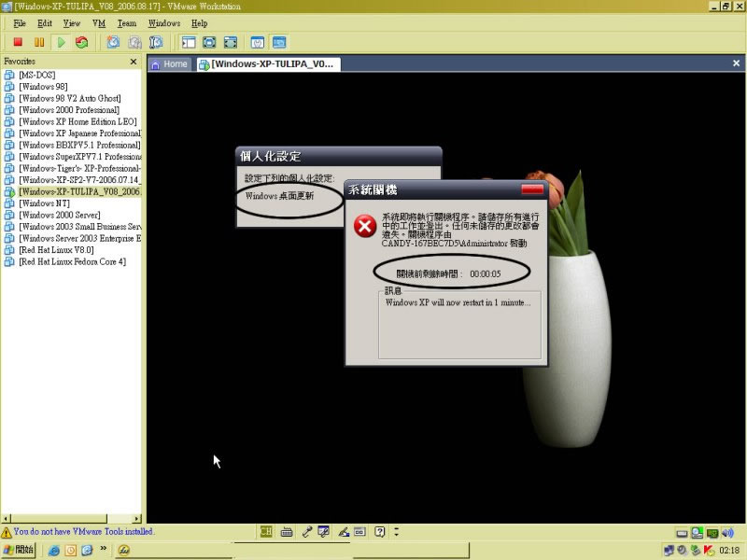Select [Windows 2000 Server] favorite
This screenshot has height=560, width=747.
pos(59,216)
